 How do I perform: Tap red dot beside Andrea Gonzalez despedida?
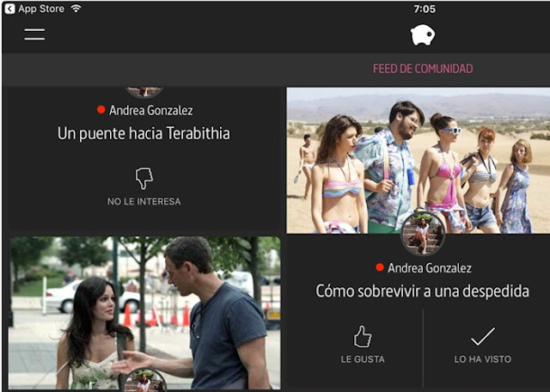[380, 267]
